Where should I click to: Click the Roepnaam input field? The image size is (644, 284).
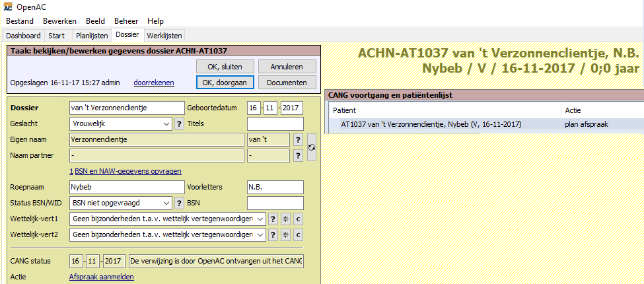127,187
